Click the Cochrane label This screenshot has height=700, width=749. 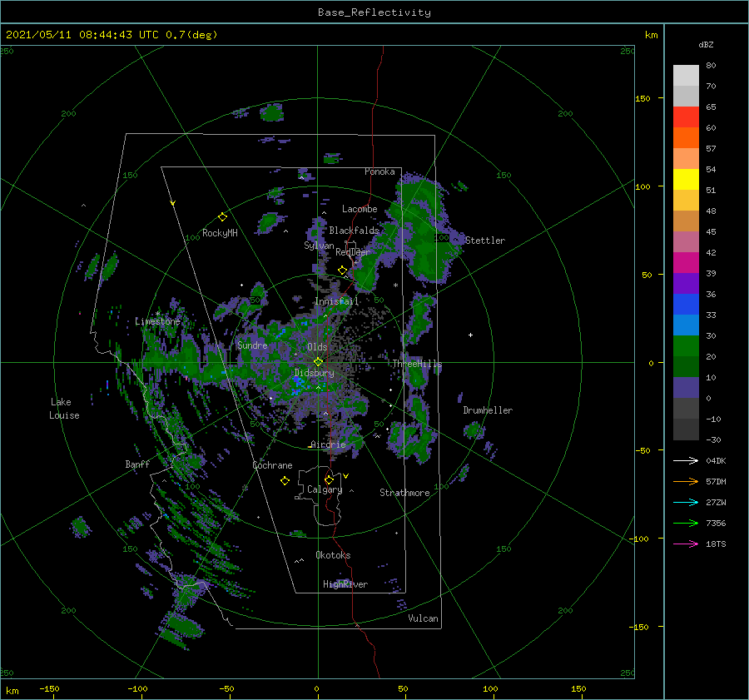[x=272, y=465]
